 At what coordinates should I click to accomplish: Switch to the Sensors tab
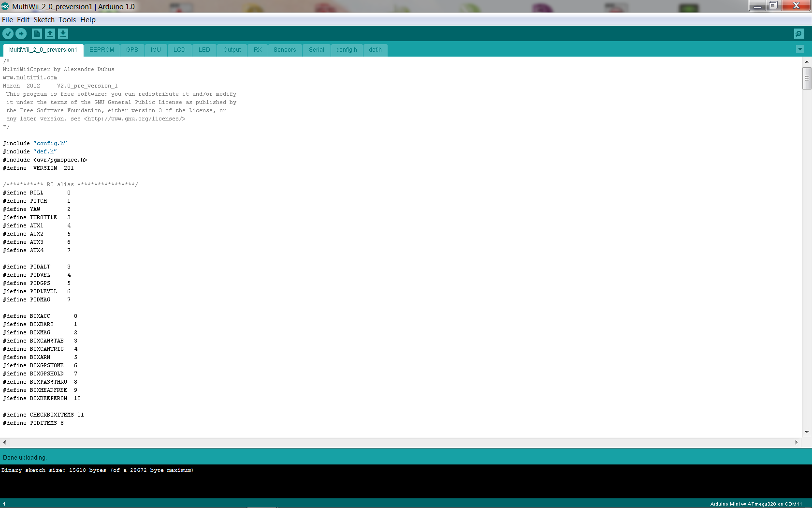pyautogui.click(x=285, y=50)
